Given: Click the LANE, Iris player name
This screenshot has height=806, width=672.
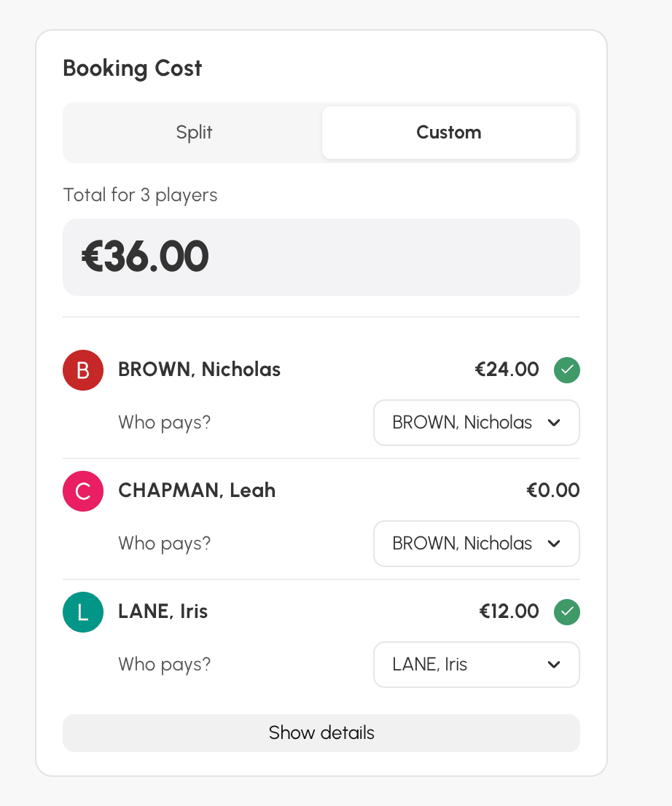Looking at the screenshot, I should [x=163, y=611].
